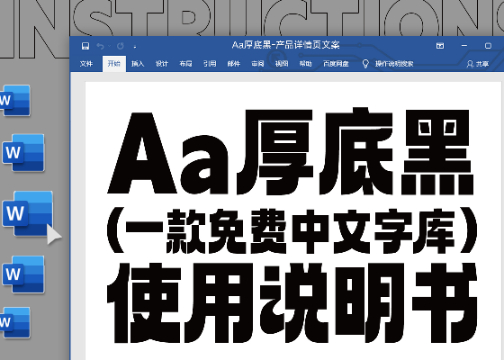Select the 帮助 (Help) tab
The image size is (504, 360).
coord(305,63)
